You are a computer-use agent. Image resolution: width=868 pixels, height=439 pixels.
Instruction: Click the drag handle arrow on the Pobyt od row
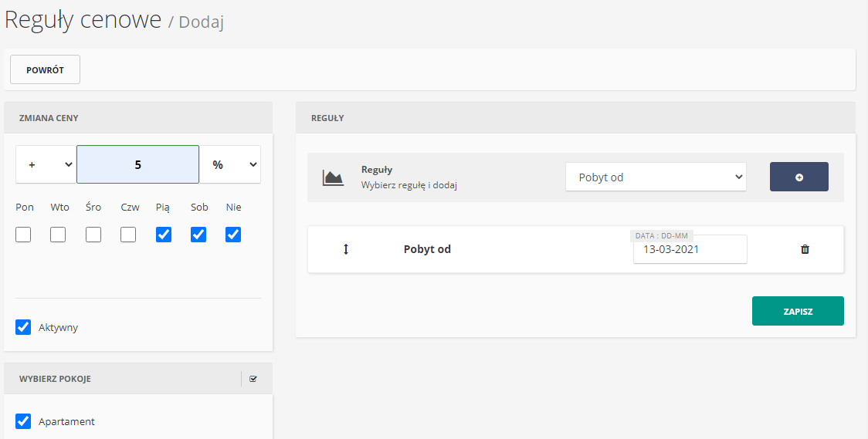[346, 249]
